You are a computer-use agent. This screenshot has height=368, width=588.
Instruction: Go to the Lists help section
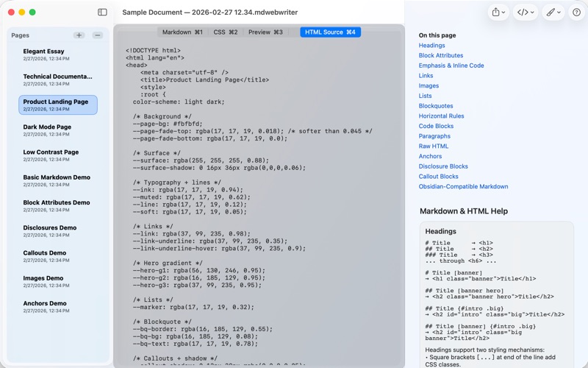click(x=425, y=96)
